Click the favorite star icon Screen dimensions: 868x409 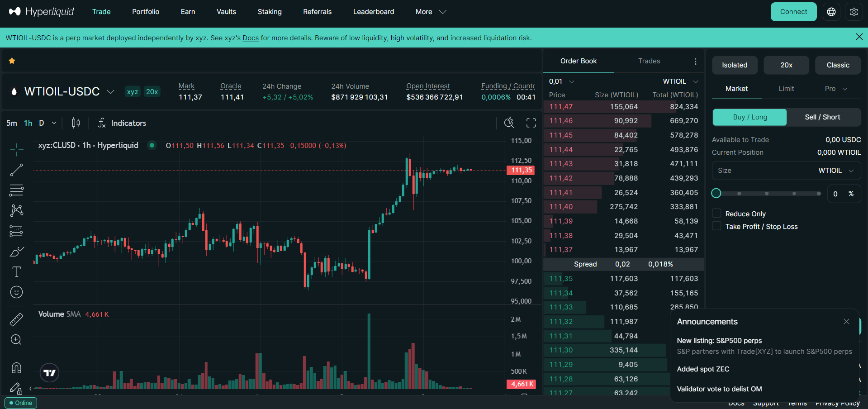click(12, 61)
